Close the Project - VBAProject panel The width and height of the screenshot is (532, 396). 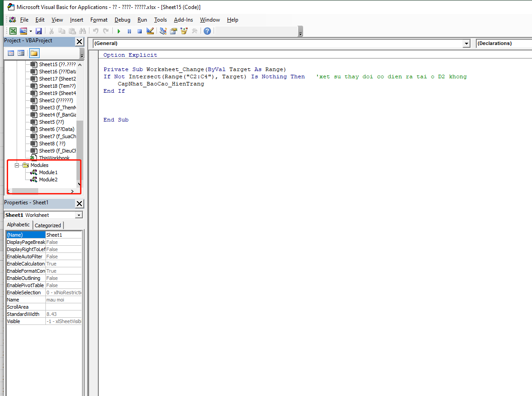pyautogui.click(x=80, y=41)
